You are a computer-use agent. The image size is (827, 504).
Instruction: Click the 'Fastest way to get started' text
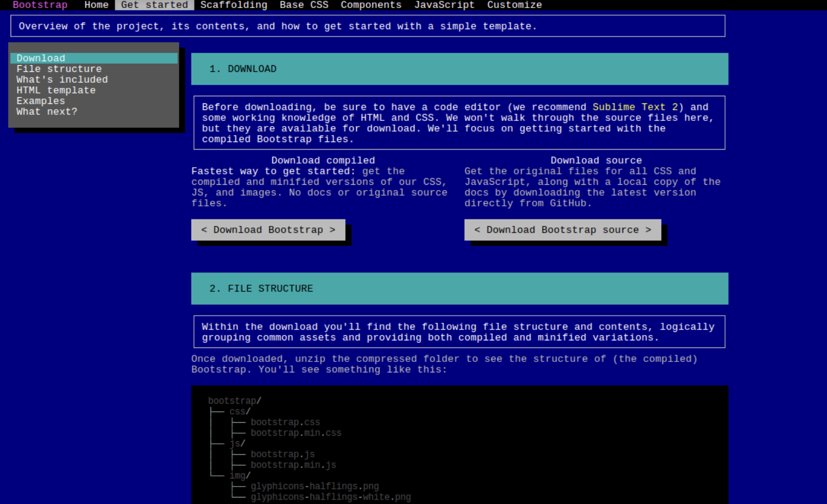coord(273,171)
